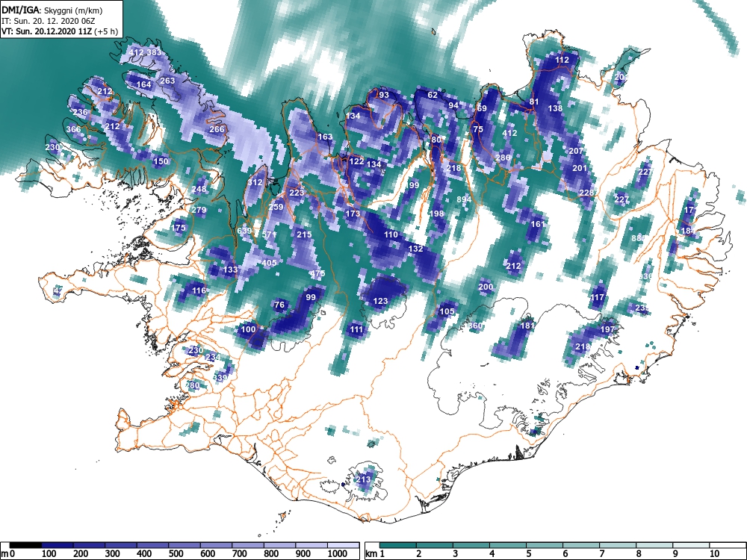Click visibility value 312 on the map
Viewport: 747px width, 560px height.
255,182
